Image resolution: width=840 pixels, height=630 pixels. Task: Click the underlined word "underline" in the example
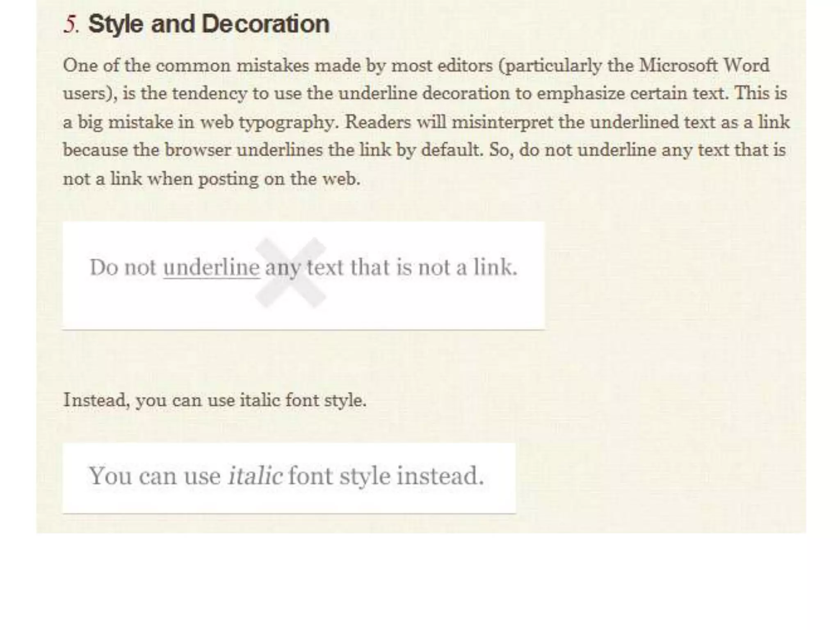(212, 267)
